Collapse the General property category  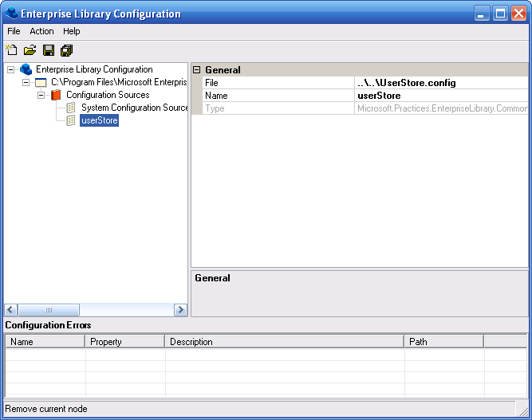(197, 70)
